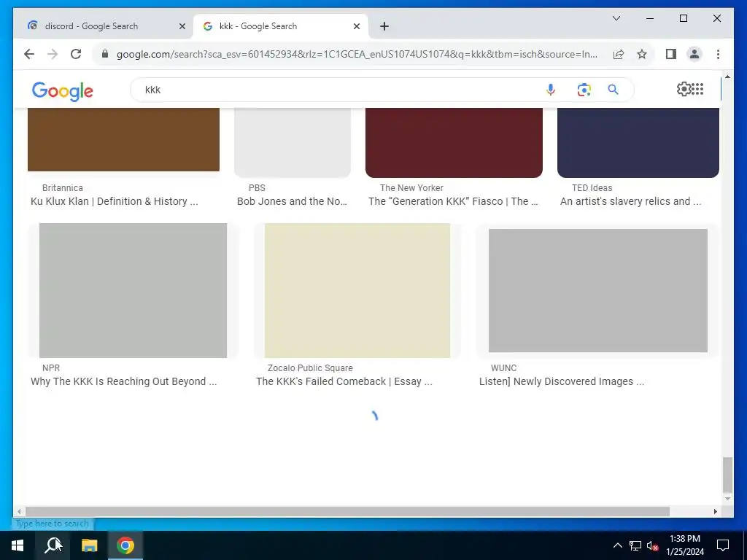Screen dimensions: 747x560
Task: Open the Britannica image result thumbnail
Action: click(x=123, y=139)
